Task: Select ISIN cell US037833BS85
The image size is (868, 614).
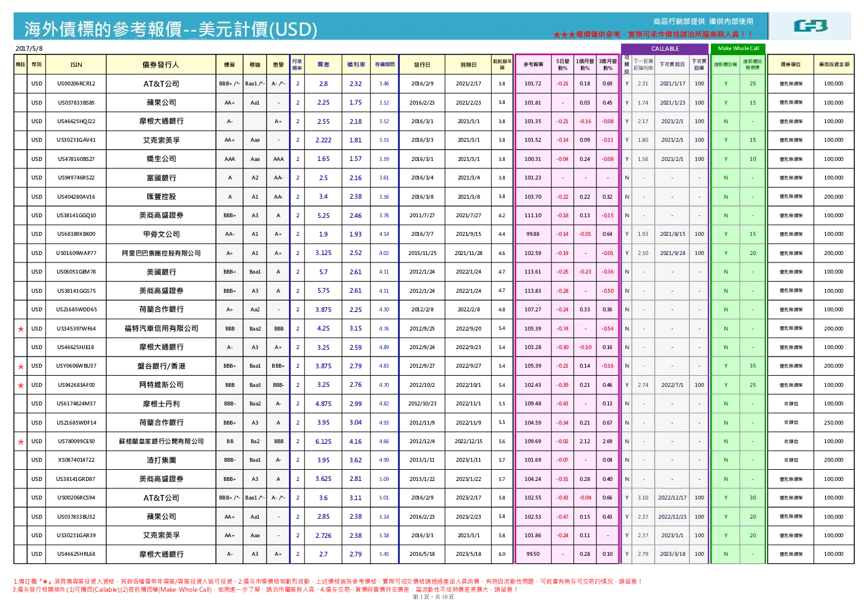Action: tap(76, 103)
